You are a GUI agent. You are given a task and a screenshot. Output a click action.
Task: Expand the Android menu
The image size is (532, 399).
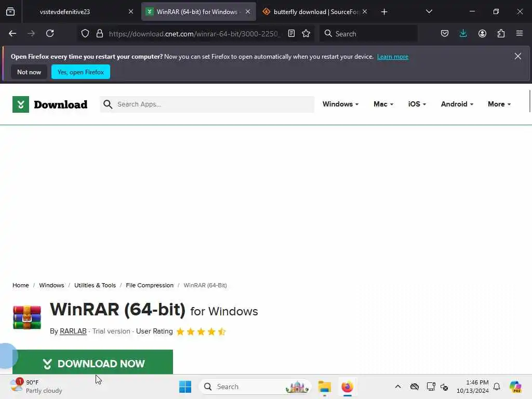[457, 104]
